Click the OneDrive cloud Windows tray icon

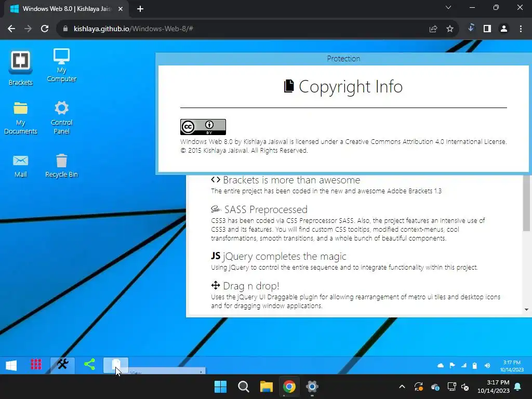[x=435, y=387]
